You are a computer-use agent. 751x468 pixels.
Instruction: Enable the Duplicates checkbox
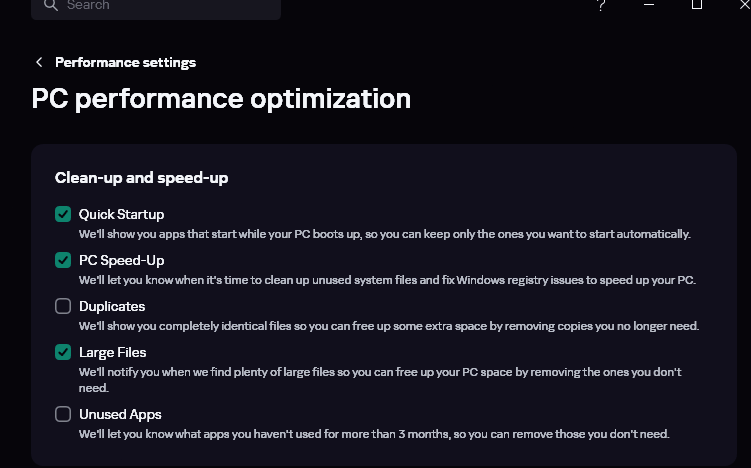pyautogui.click(x=63, y=306)
